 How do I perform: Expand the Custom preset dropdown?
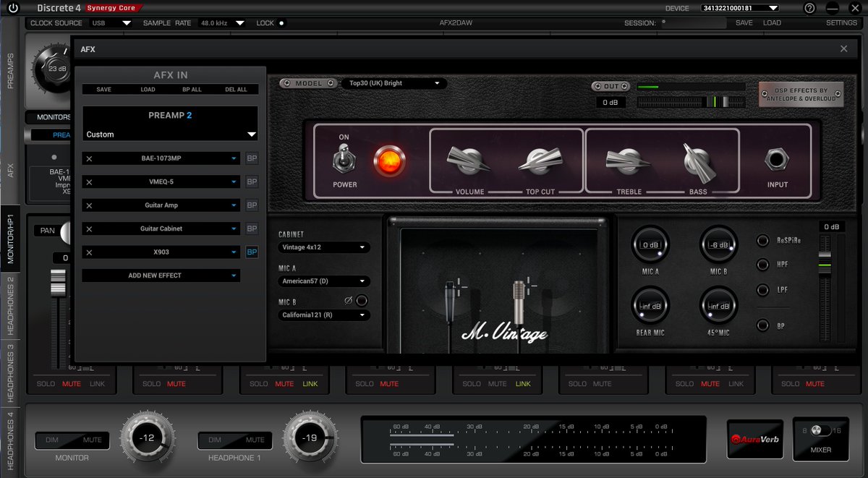tap(170, 135)
